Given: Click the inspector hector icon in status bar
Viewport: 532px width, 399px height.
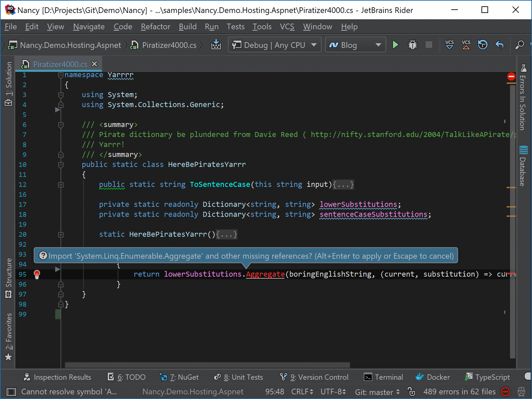Looking at the screenshot, I should coord(521,392).
